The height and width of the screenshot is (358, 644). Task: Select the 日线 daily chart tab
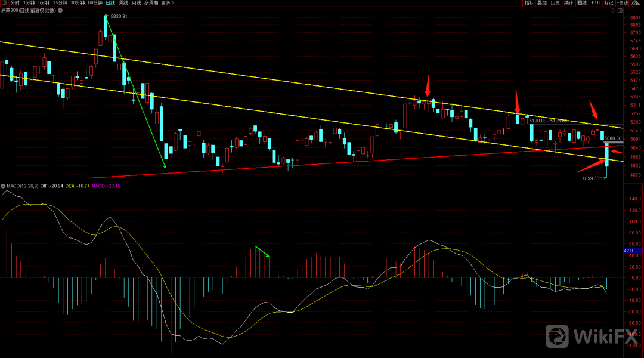(x=110, y=3)
